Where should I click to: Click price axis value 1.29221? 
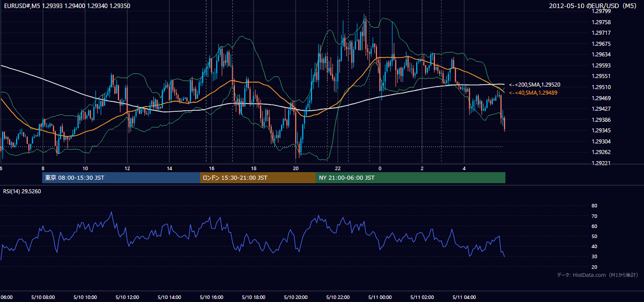pyautogui.click(x=601, y=163)
